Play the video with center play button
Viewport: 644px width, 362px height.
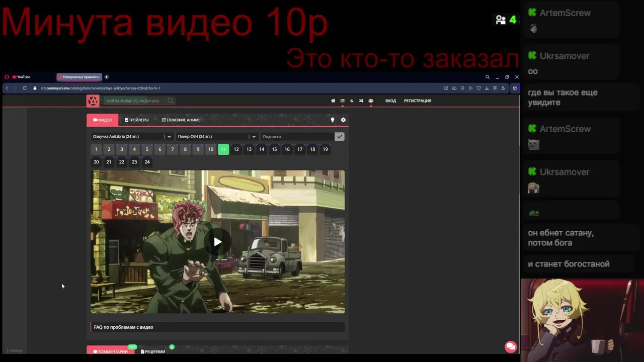pyautogui.click(x=217, y=242)
